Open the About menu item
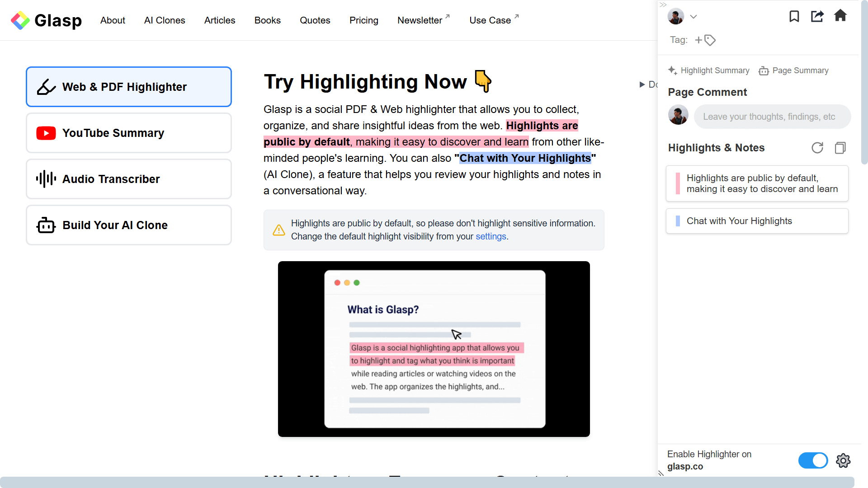 tap(113, 20)
